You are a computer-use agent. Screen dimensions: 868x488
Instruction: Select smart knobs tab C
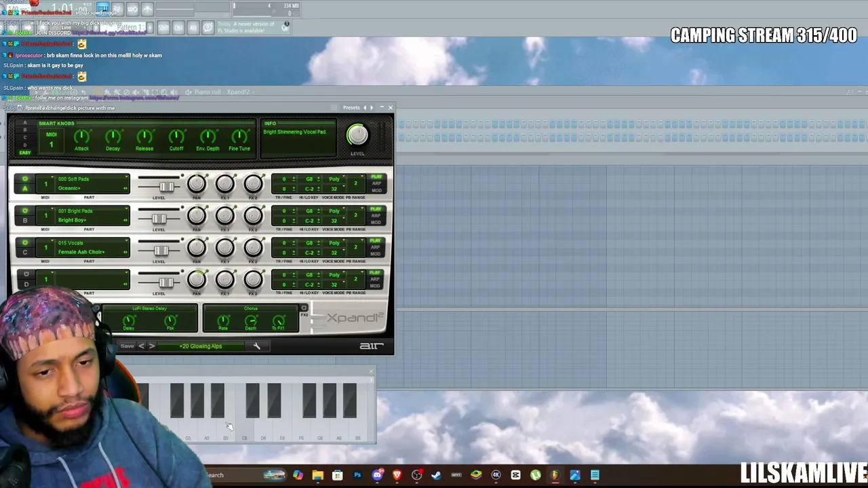point(25,138)
